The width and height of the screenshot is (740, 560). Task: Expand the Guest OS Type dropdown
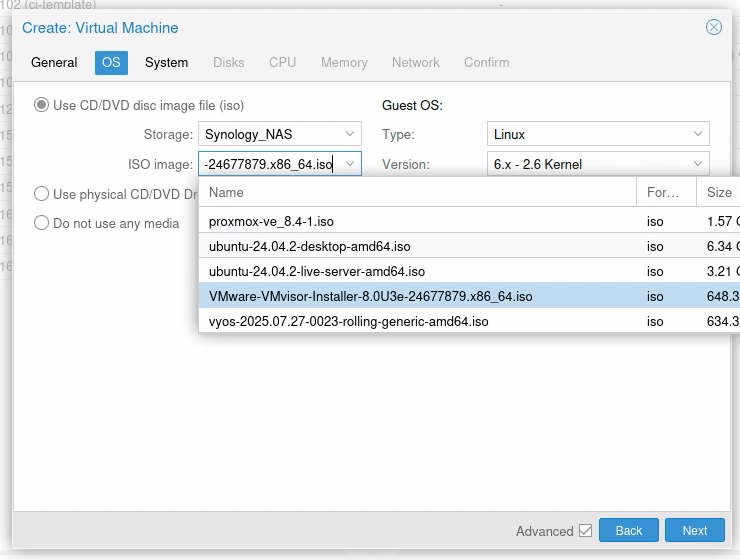(x=698, y=134)
